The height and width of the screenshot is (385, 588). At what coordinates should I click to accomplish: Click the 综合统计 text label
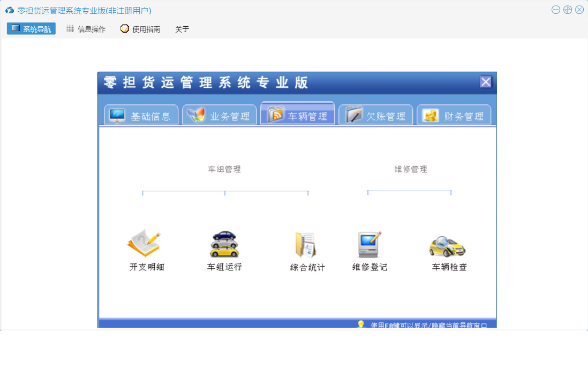(307, 267)
